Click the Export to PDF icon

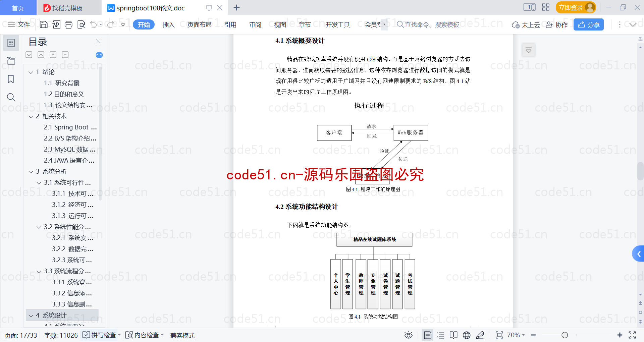pyautogui.click(x=56, y=24)
